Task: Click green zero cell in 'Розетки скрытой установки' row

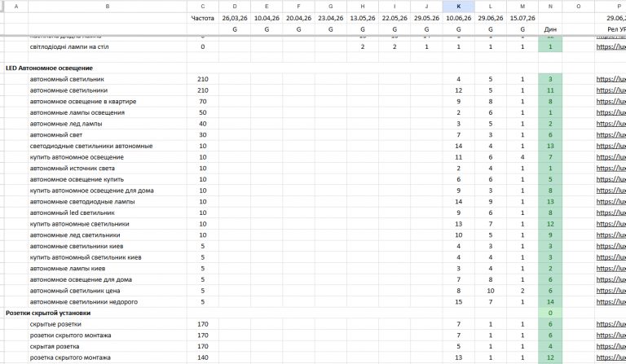Action: pyautogui.click(x=550, y=314)
